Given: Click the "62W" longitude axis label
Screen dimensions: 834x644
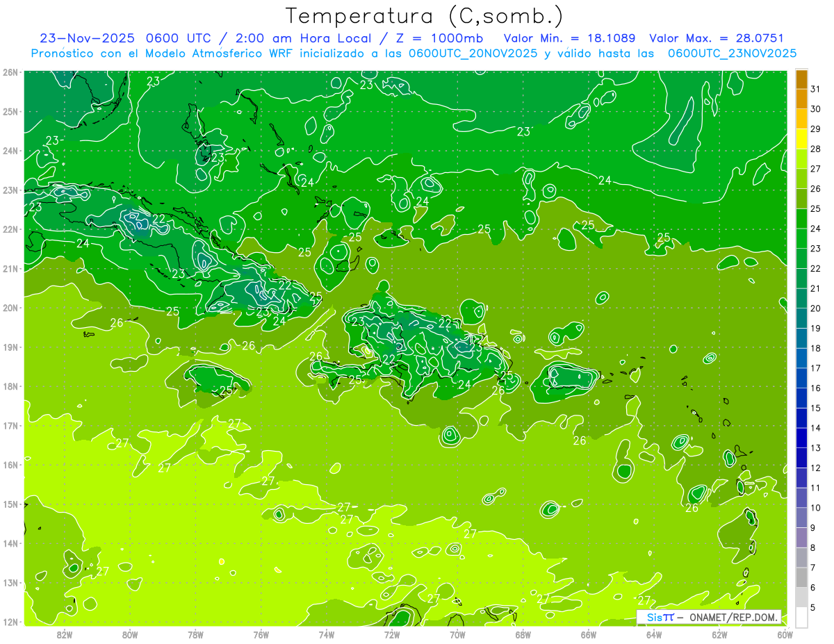Looking at the screenshot, I should pos(719,634).
